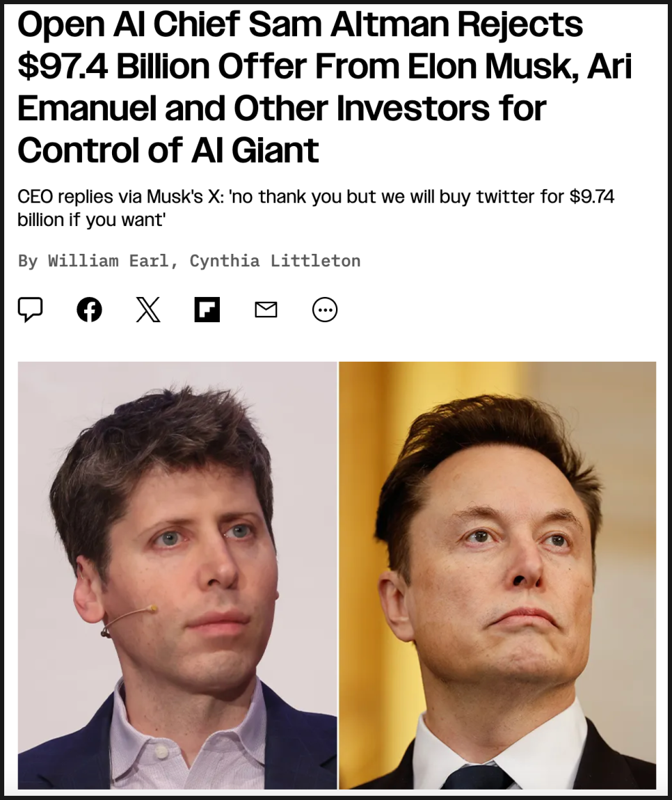Open Cynthia Littleton's author page
Image resolution: width=672 pixels, height=800 pixels.
click(275, 261)
